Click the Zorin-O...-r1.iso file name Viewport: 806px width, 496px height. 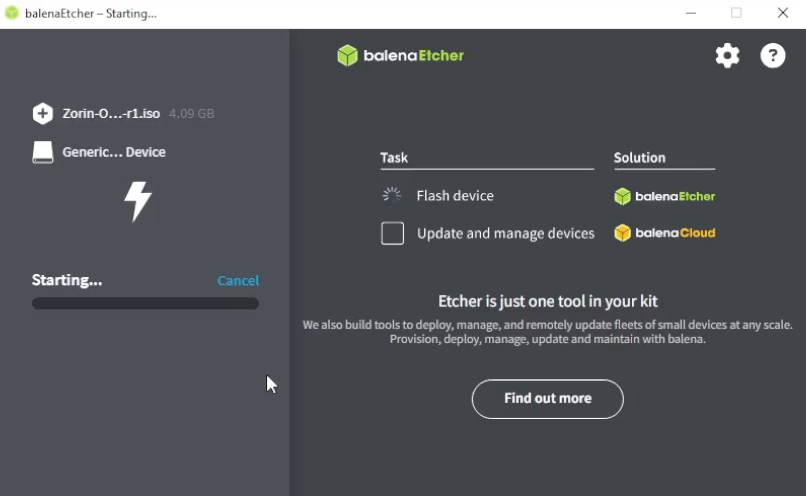pyautogui.click(x=111, y=114)
